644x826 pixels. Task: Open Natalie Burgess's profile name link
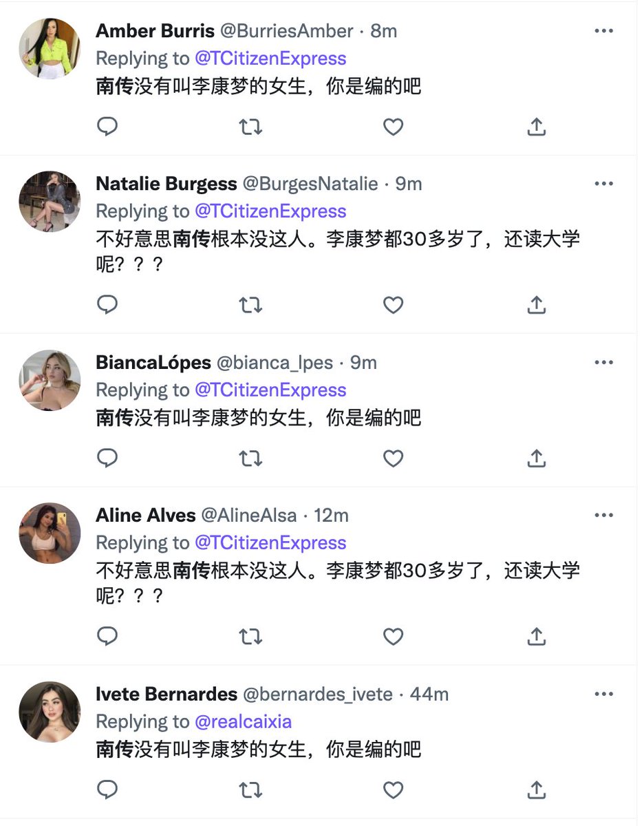(x=167, y=184)
